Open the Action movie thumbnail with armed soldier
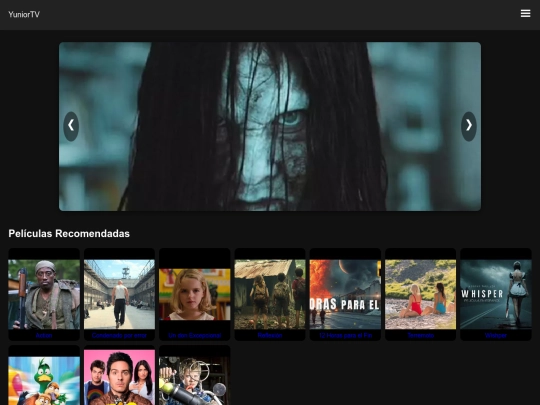540x405 pixels. [44, 294]
